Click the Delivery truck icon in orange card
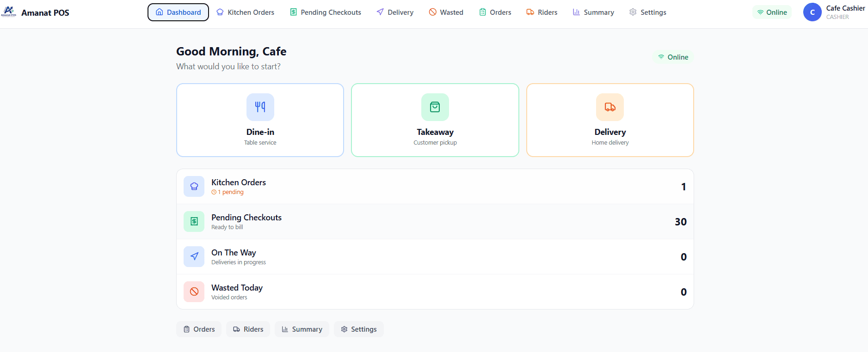868x352 pixels. [x=610, y=107]
